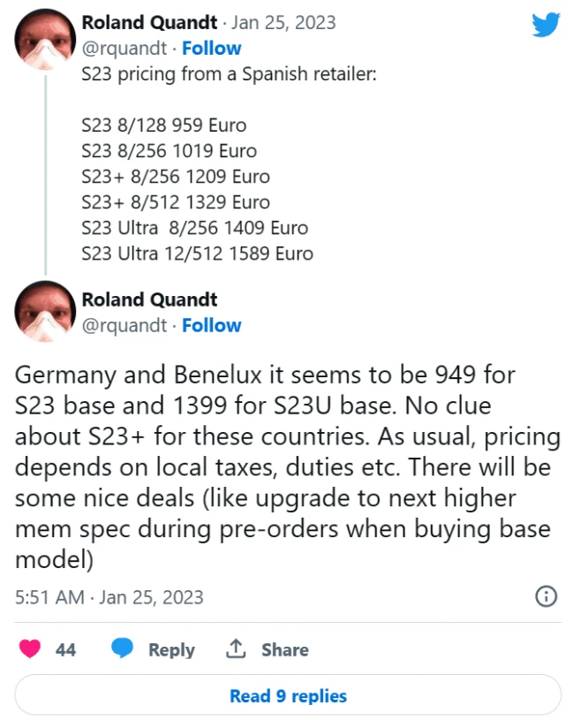Image resolution: width=566 pixels, height=728 pixels.
Task: Click the @rquandt handle in first tweet
Action: click(x=125, y=49)
